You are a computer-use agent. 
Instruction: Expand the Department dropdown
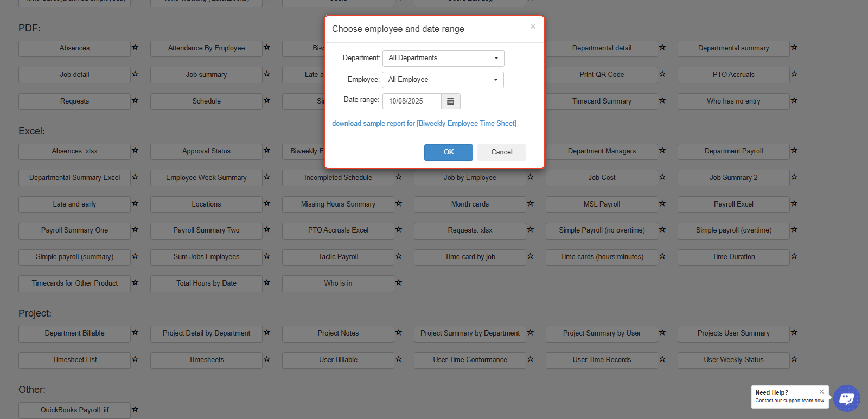tap(443, 59)
